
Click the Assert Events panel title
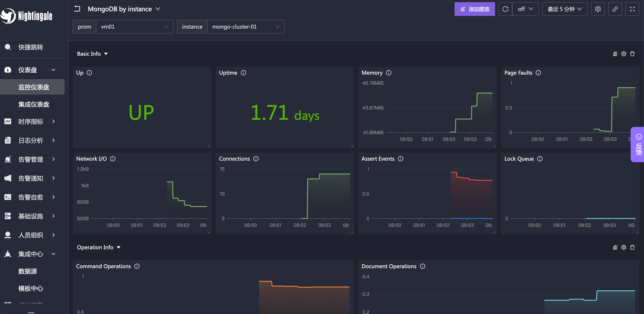[x=378, y=159]
